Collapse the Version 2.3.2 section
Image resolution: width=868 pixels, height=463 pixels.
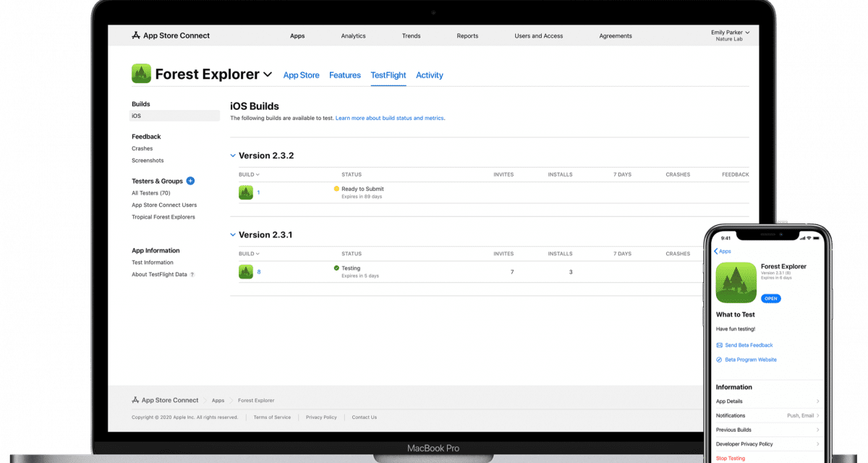233,156
